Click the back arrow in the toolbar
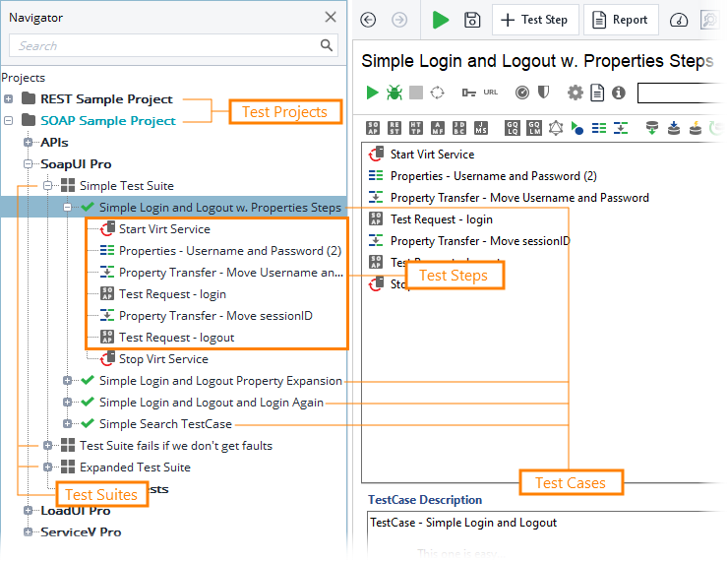The height and width of the screenshot is (561, 728). [368, 20]
